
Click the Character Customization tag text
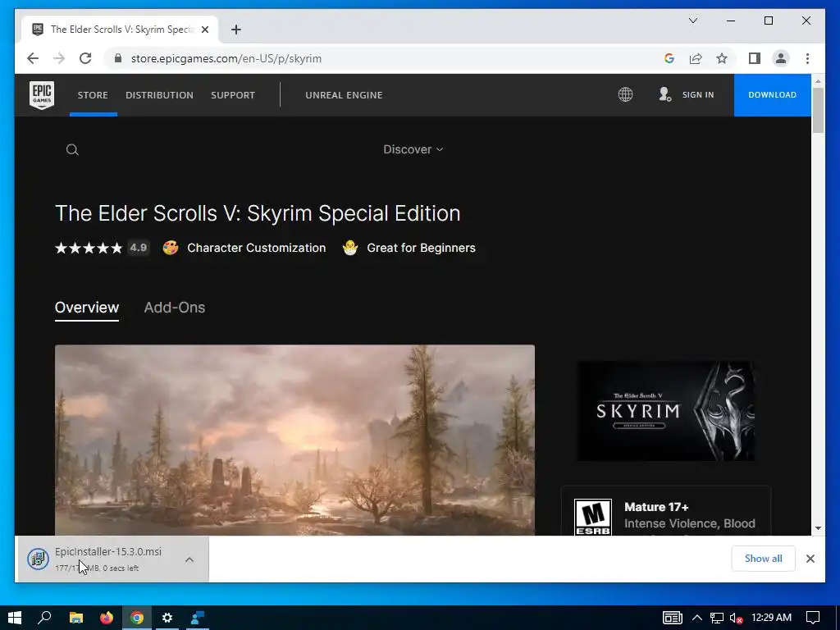coord(257,248)
